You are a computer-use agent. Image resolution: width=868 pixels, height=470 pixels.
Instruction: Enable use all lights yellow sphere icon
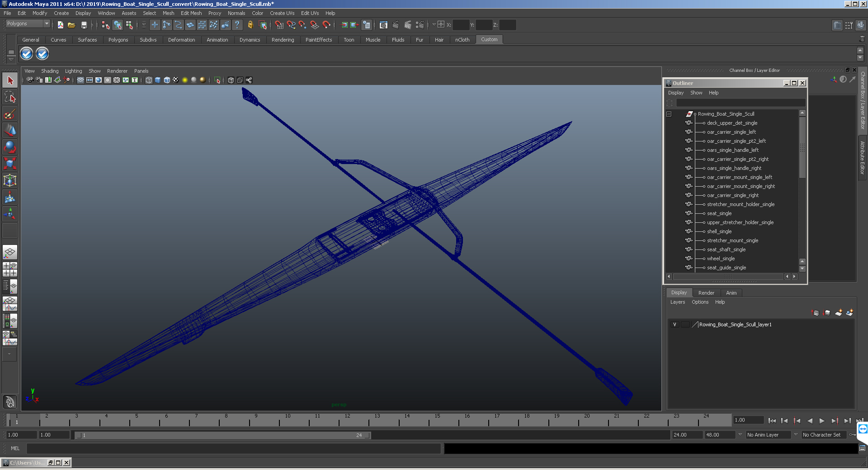(x=185, y=80)
